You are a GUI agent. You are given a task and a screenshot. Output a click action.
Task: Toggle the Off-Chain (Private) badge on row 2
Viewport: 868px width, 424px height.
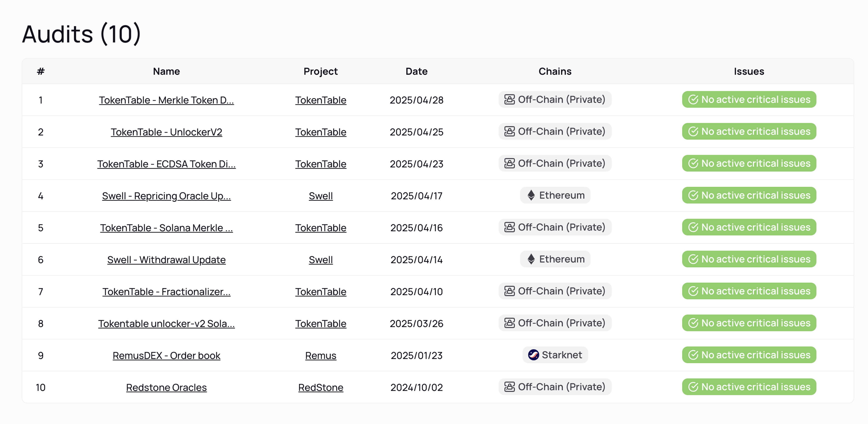(x=555, y=131)
